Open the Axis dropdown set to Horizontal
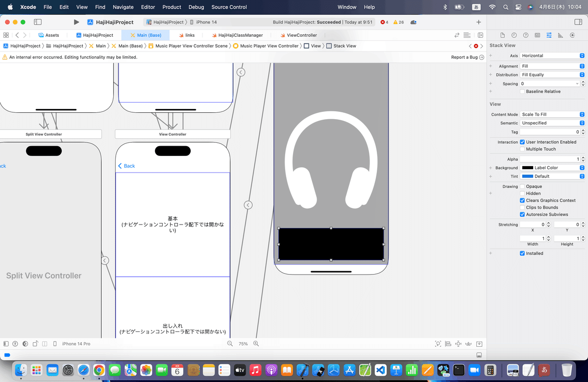 point(552,56)
